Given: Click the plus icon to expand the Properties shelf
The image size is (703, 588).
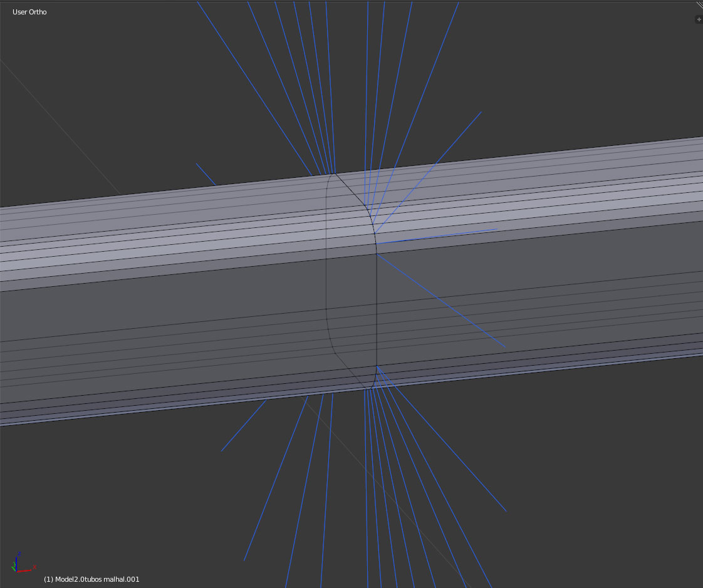Looking at the screenshot, I should 699,19.
